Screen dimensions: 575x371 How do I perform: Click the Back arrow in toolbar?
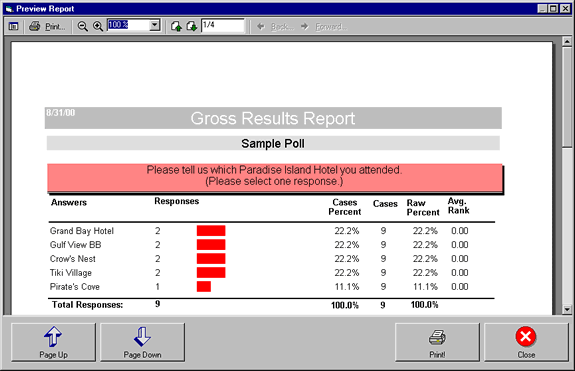point(261,26)
